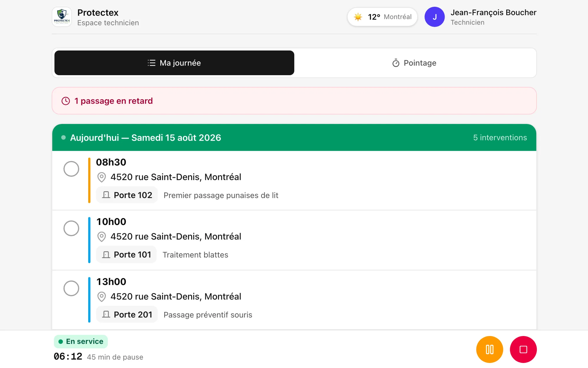This screenshot has height=368, width=588.
Task: Click the 'Aujourd'hui — Samedi 15 août 2026' header
Action: pyautogui.click(x=146, y=138)
